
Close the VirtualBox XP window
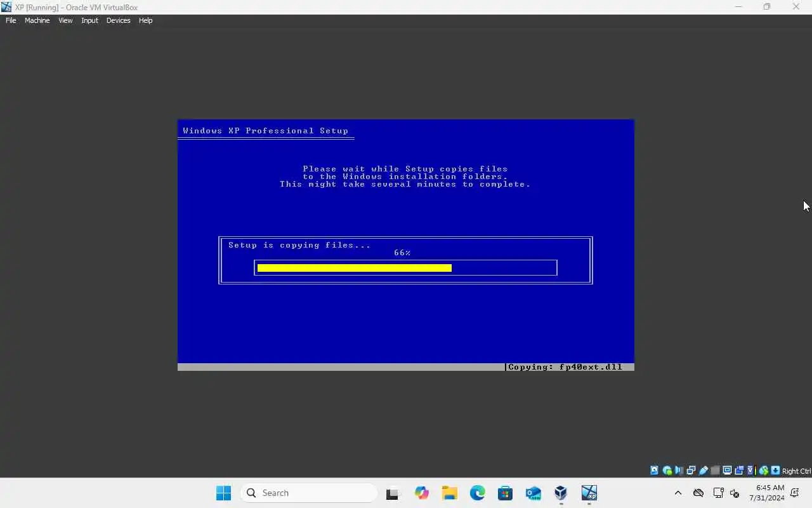coord(796,7)
